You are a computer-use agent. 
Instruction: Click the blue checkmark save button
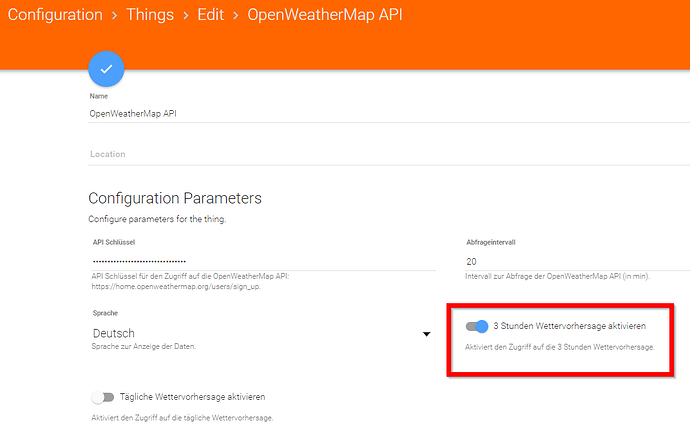[107, 69]
